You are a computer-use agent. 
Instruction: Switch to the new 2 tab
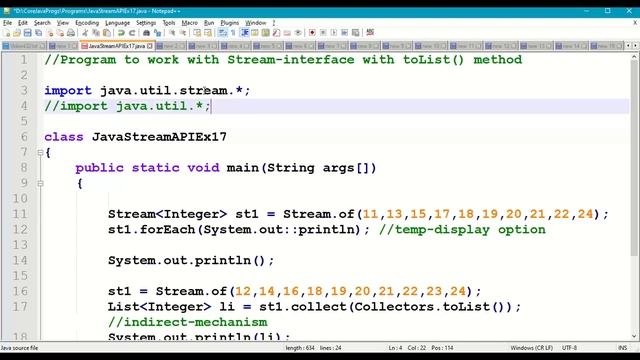click(x=170, y=46)
